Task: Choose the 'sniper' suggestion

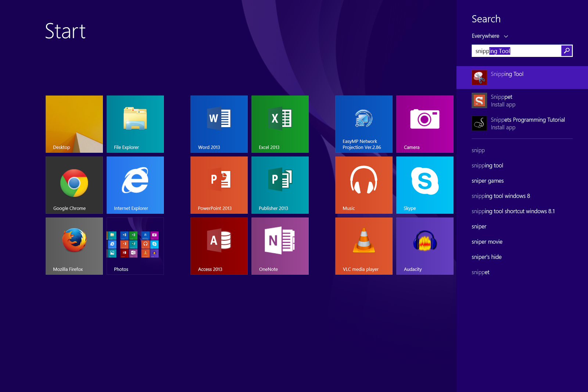Action: [x=479, y=227]
